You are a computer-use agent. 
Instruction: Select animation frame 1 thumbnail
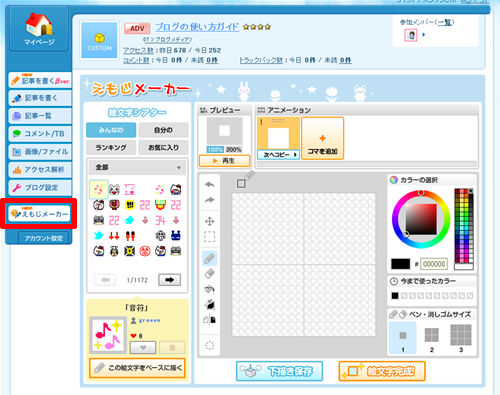point(278,134)
